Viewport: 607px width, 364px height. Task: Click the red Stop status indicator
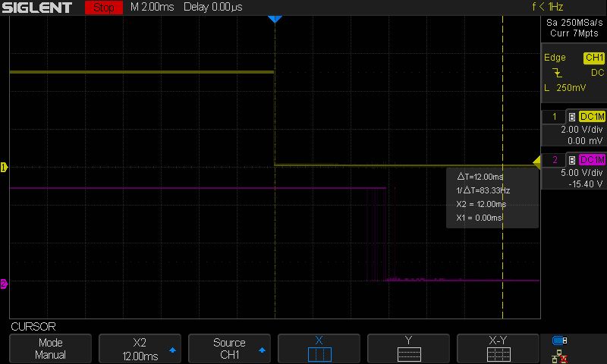click(104, 8)
